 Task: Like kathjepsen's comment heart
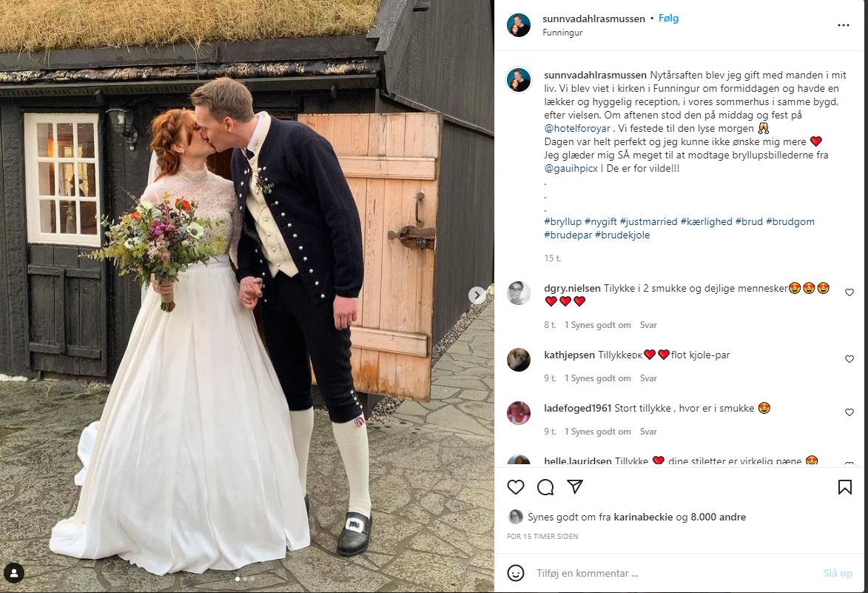point(850,359)
